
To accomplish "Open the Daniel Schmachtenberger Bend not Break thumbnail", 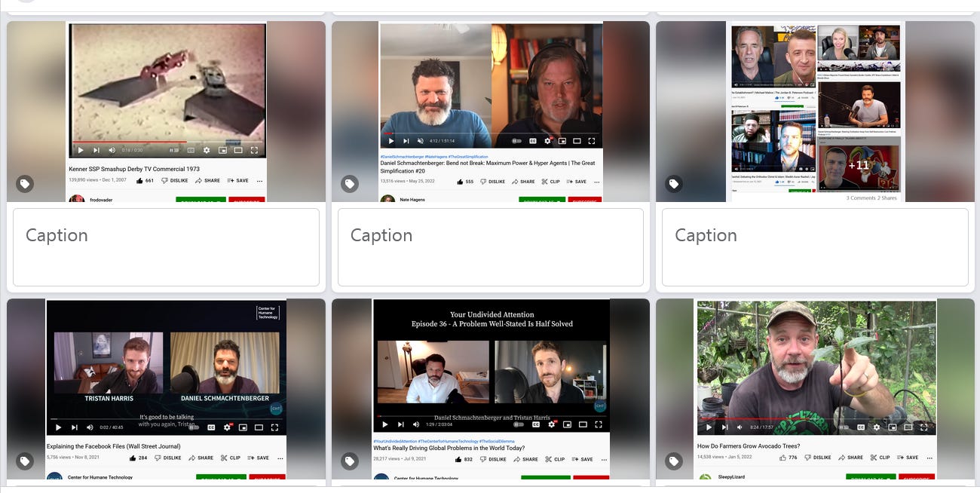I will (x=491, y=112).
